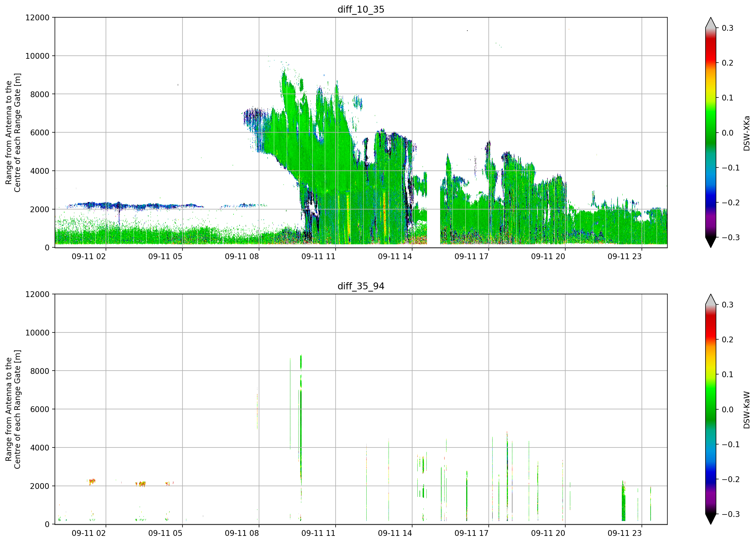Click the 0.3 tick on DSW-XKa colorbar
Image resolution: width=756 pixels, height=543 pixels.
[x=728, y=28]
